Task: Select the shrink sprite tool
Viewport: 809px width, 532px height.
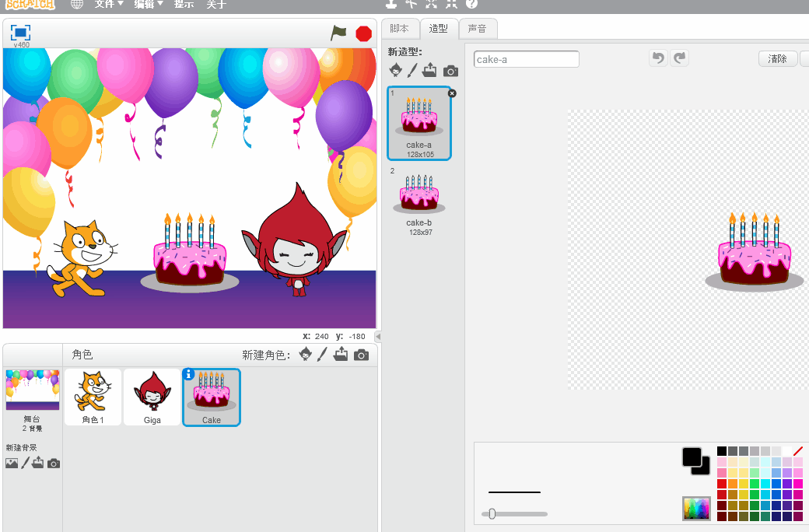Action: click(451, 4)
